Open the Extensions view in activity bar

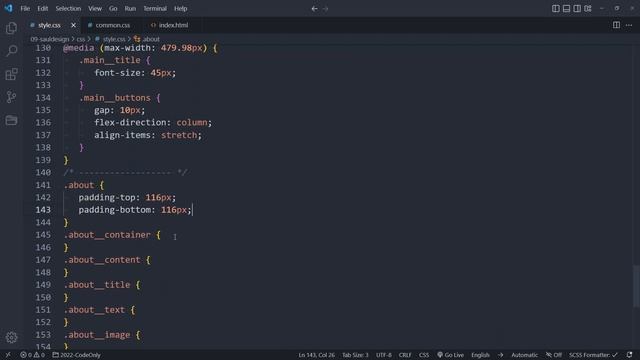tap(11, 74)
